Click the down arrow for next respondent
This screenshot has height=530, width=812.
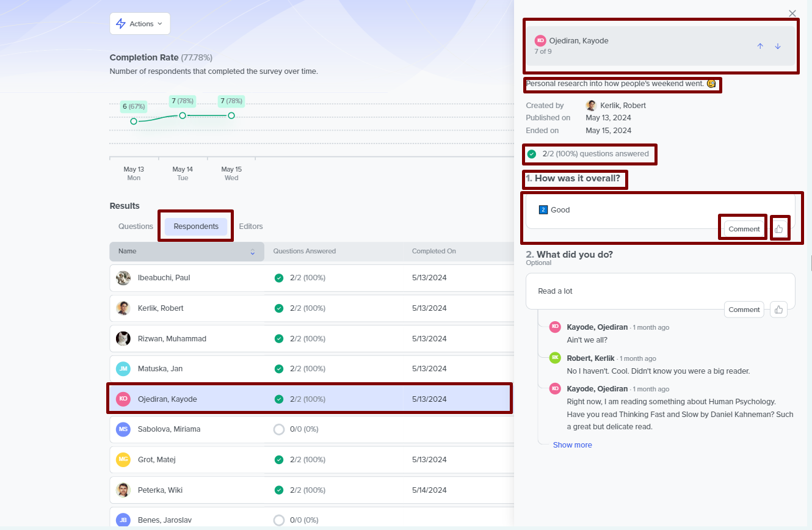778,46
